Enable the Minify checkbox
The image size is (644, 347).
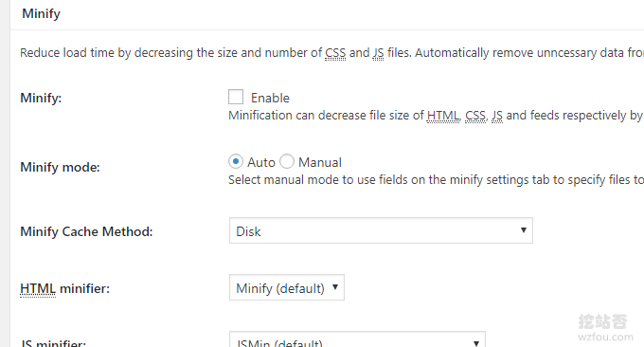tap(236, 97)
